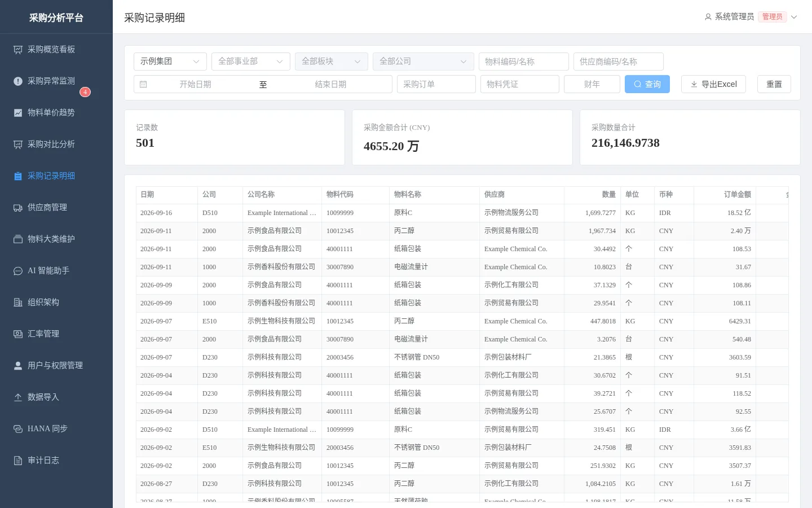This screenshot has height=508, width=812.
Task: Click the user avatar icon beside 系统管理员
Action: click(708, 17)
